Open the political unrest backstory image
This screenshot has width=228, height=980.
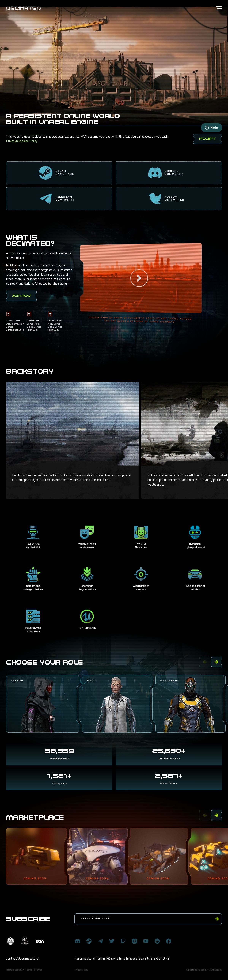184,423
